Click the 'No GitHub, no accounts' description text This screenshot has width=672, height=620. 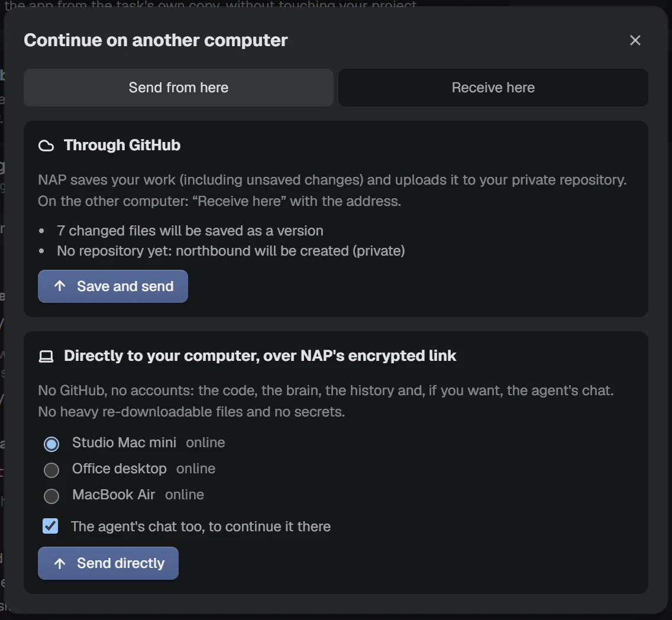pyautogui.click(x=326, y=401)
